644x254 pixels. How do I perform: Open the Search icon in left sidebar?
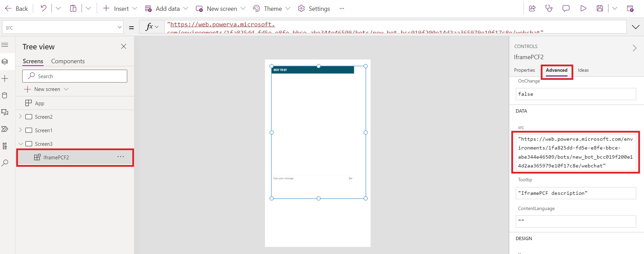coord(5,163)
